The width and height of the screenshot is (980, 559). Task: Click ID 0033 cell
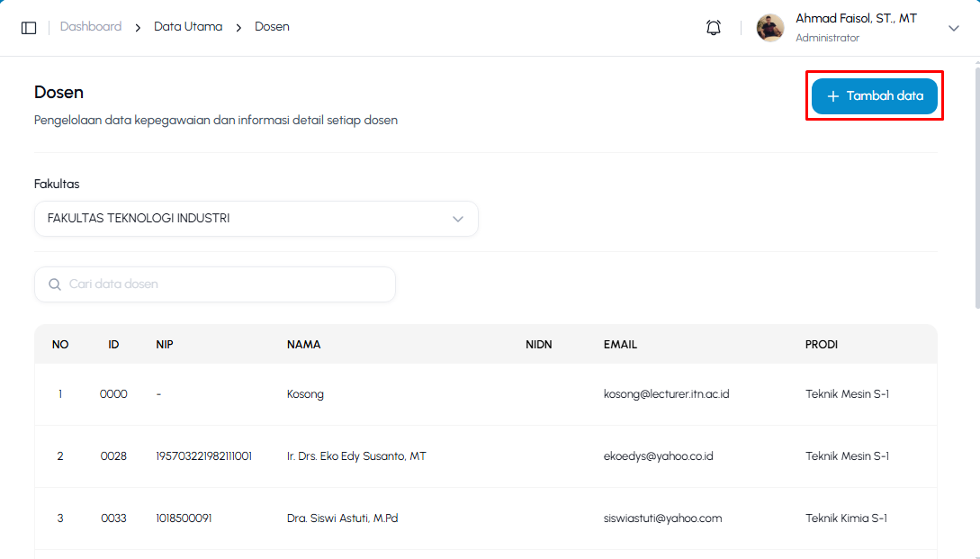click(113, 518)
